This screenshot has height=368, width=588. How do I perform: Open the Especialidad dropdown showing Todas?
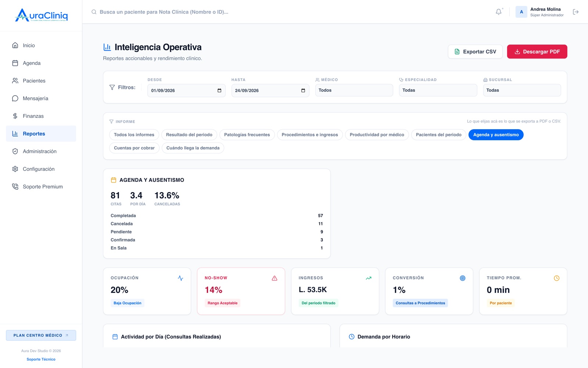pos(438,90)
